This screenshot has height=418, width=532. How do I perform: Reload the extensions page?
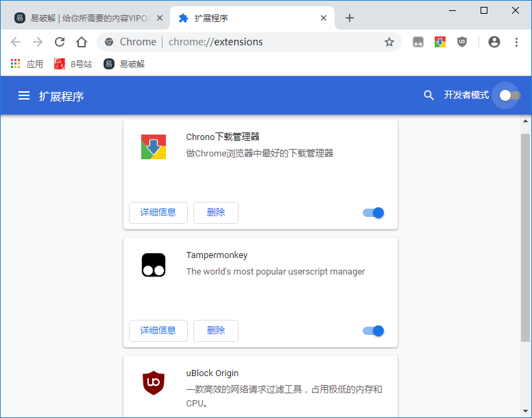(60, 42)
